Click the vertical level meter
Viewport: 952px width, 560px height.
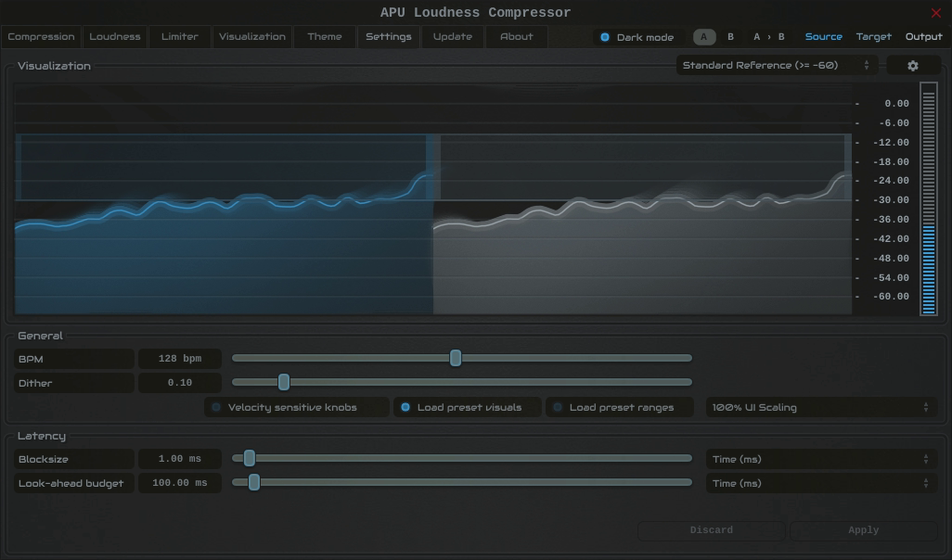click(928, 199)
